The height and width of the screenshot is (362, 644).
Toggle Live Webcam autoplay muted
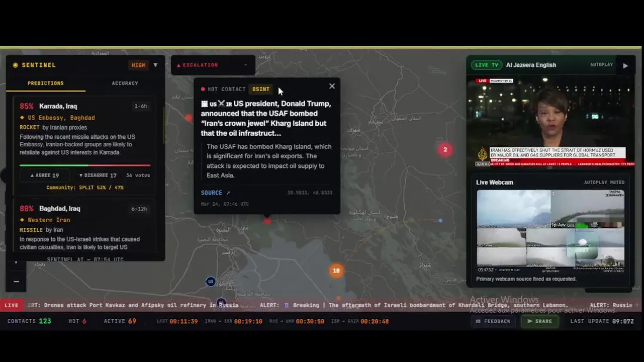point(604,183)
